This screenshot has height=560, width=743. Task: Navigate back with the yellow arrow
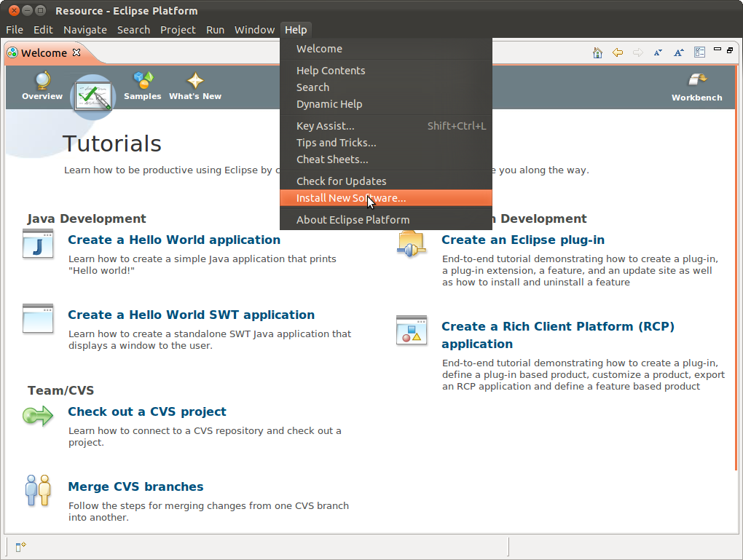pyautogui.click(x=618, y=52)
